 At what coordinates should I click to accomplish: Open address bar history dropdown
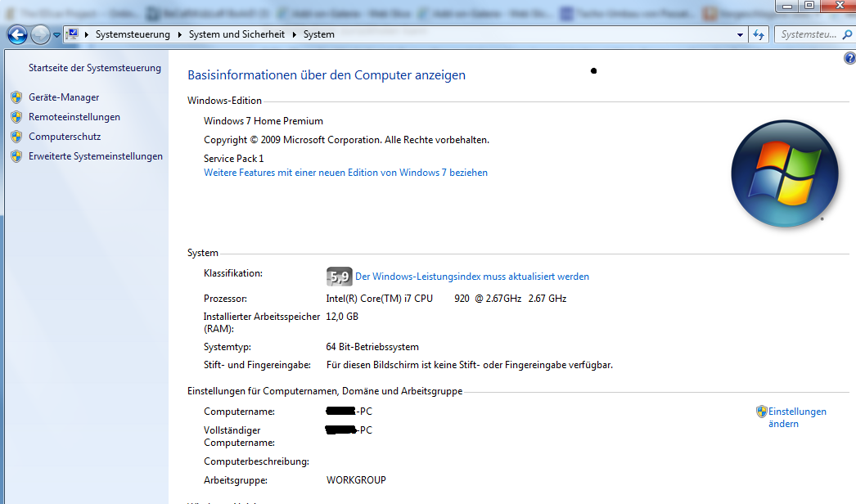(740, 35)
